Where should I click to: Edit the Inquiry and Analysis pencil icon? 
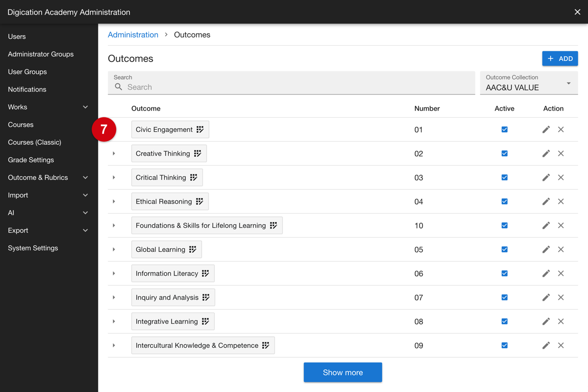546,298
